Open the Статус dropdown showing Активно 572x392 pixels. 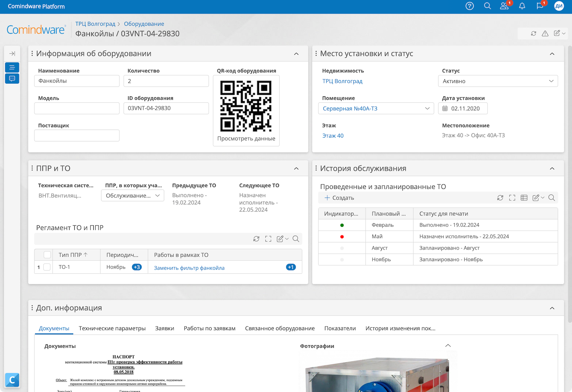[x=498, y=81]
